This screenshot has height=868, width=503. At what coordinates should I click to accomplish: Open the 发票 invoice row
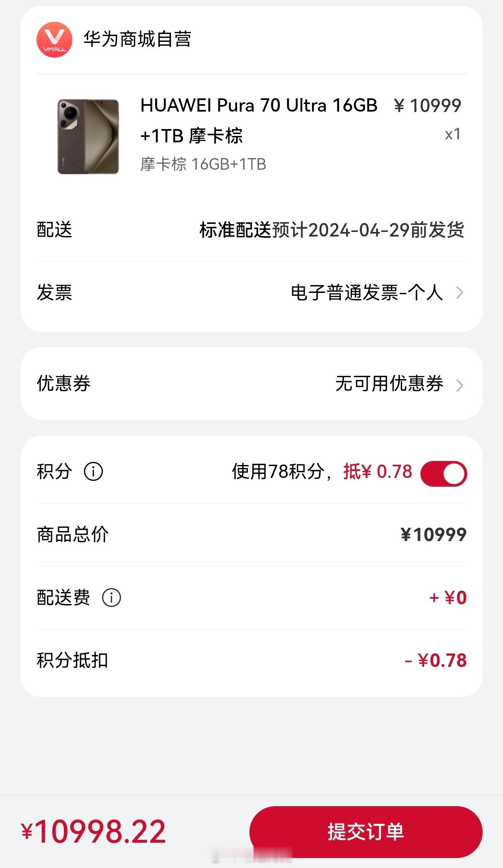pyautogui.click(x=251, y=293)
